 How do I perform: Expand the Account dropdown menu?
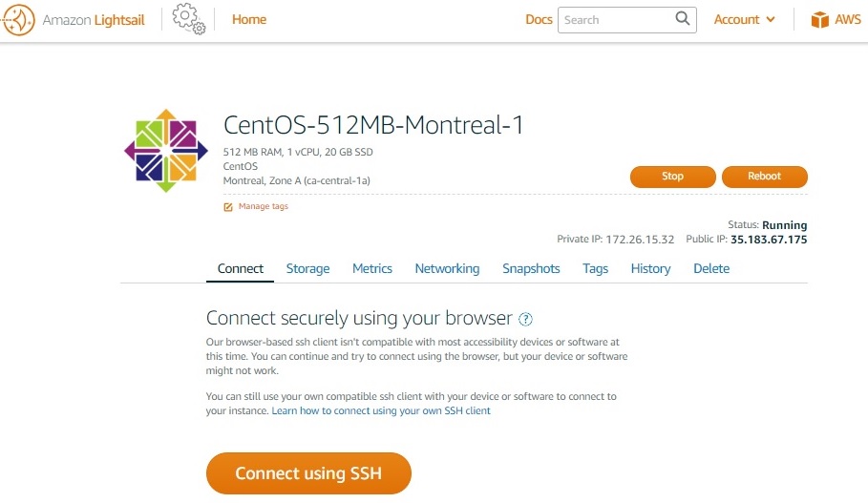tap(744, 20)
